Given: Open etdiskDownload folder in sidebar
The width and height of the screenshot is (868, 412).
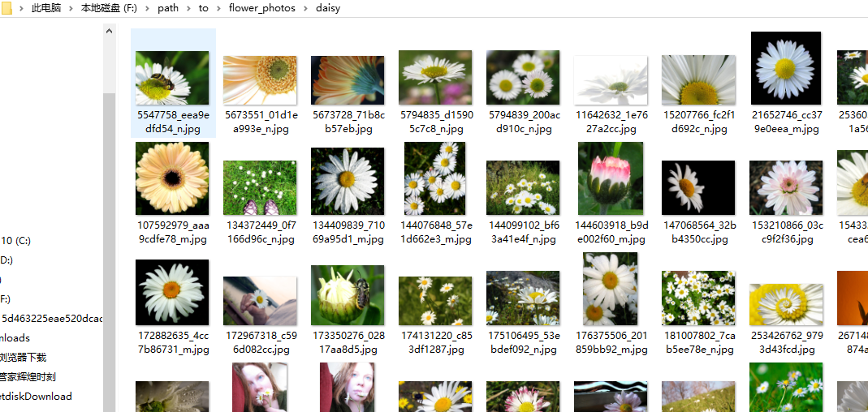Looking at the screenshot, I should point(36,397).
